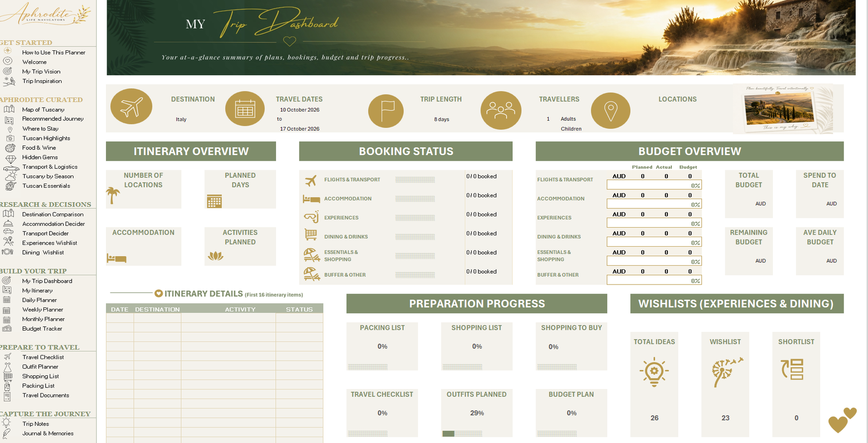Click the camera icon beside Tuscan Highlights
868x443 pixels.
tap(10, 138)
